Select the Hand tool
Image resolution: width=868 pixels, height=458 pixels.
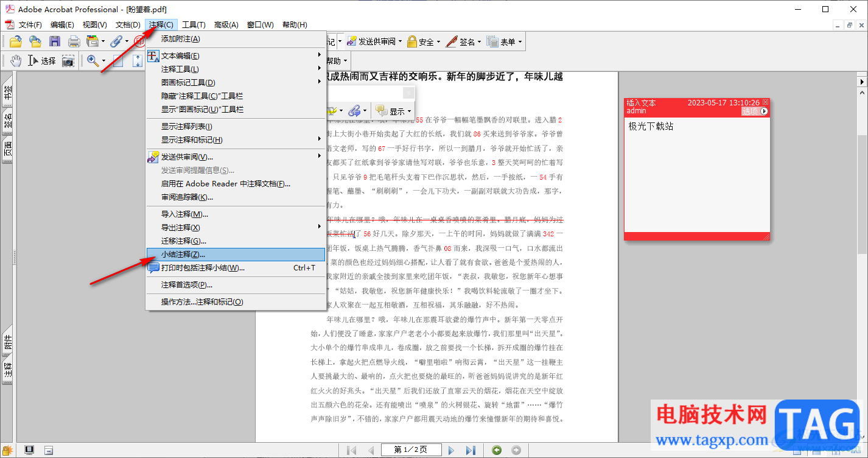[15, 60]
